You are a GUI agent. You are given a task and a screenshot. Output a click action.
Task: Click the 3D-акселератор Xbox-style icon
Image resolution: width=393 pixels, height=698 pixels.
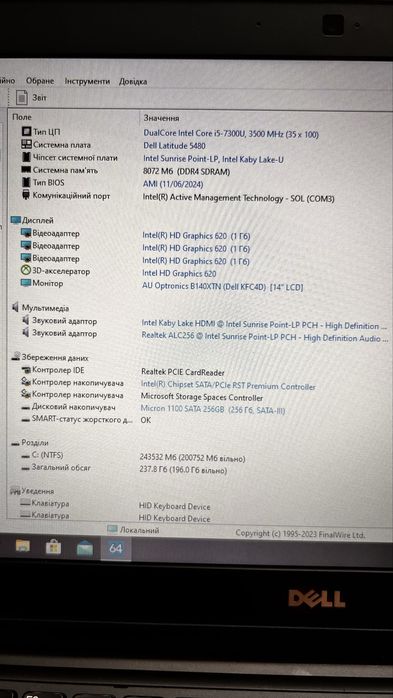point(25,271)
